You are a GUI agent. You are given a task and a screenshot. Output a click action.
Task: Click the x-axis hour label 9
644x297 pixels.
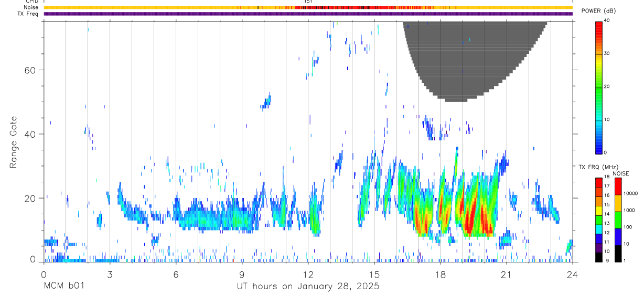point(242,273)
